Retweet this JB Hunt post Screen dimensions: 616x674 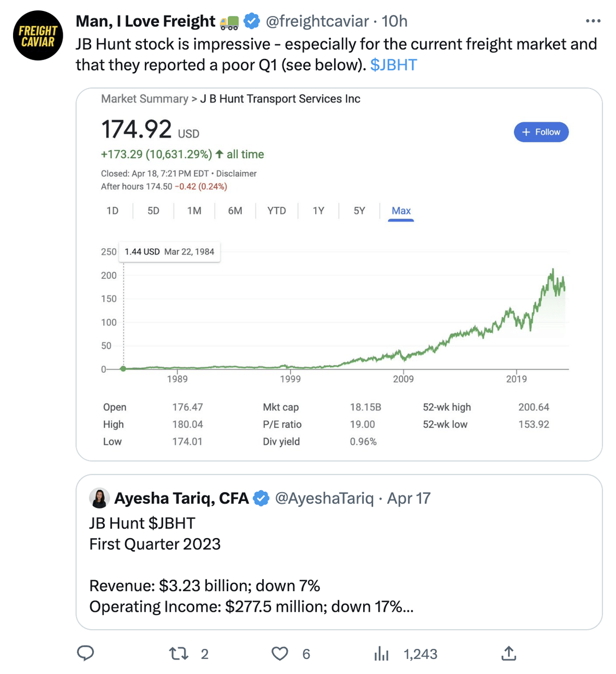[179, 653]
